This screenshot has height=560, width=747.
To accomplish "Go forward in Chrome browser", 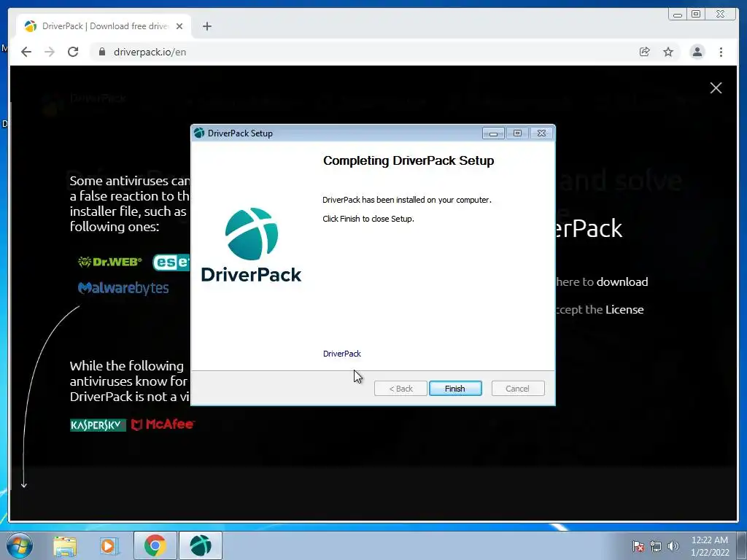I will click(x=50, y=52).
